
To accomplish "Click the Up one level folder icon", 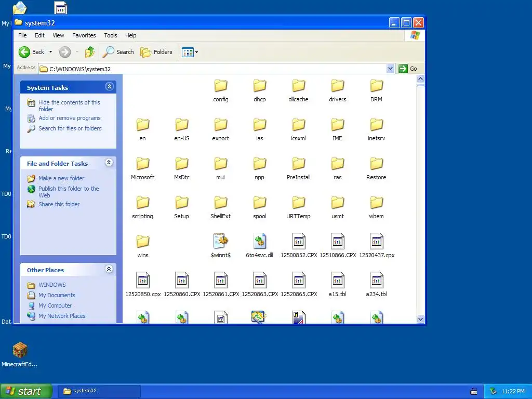I will (90, 52).
